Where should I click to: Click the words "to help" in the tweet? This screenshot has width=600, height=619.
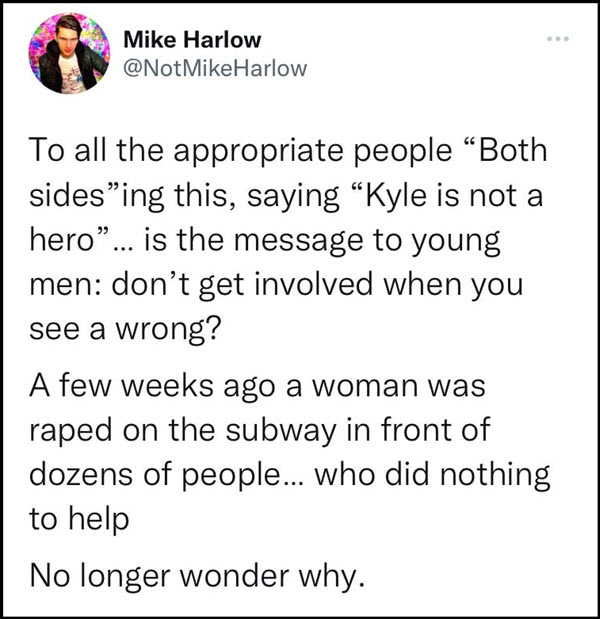tap(79, 519)
